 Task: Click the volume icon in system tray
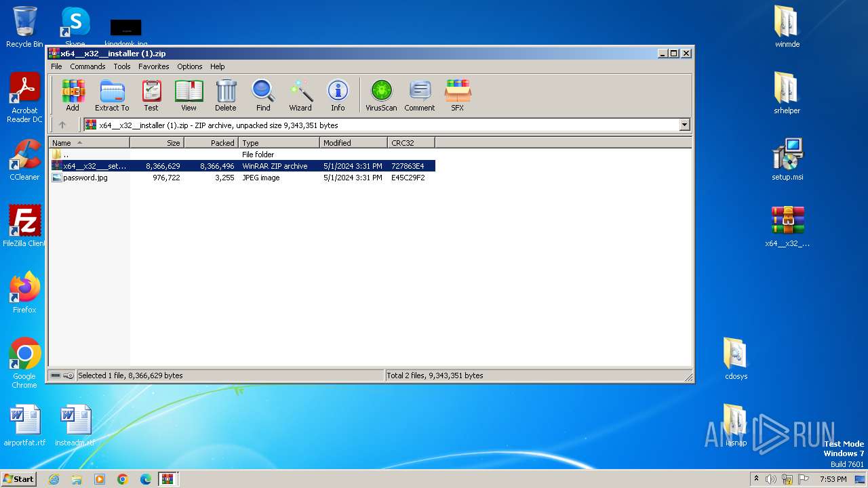[771, 479]
